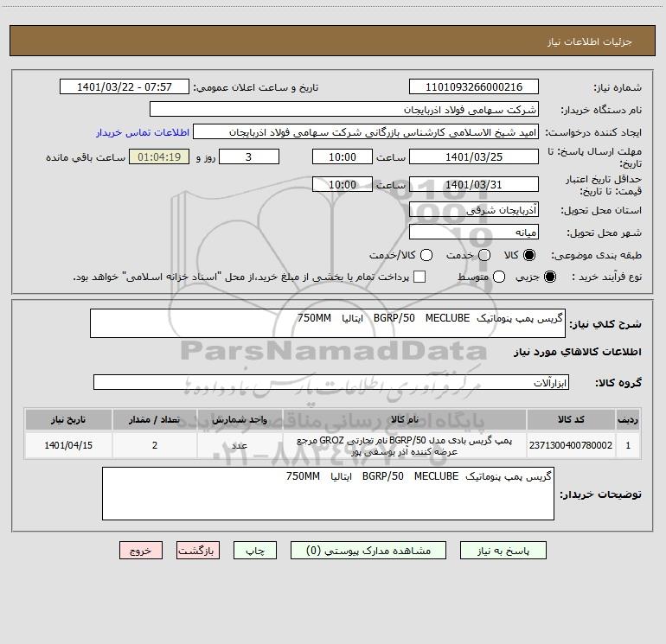This screenshot has height=644, width=666.
Task: Click the remaining time counter 01:04:19
Action: (159, 157)
